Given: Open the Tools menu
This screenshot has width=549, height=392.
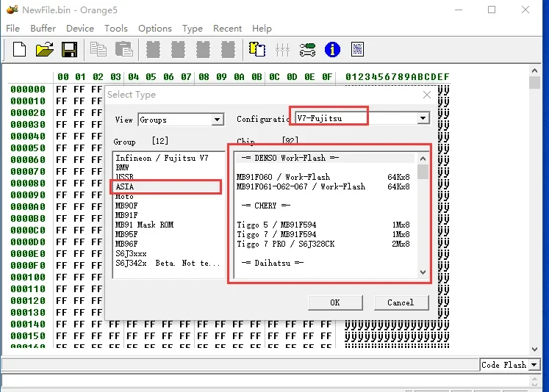Looking at the screenshot, I should (116, 29).
